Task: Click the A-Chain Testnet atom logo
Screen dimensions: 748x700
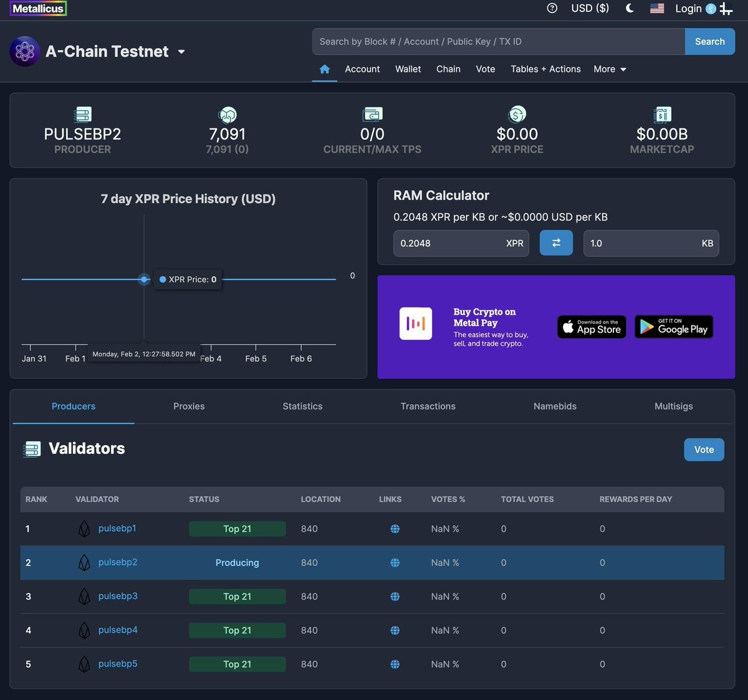Action: pos(24,51)
